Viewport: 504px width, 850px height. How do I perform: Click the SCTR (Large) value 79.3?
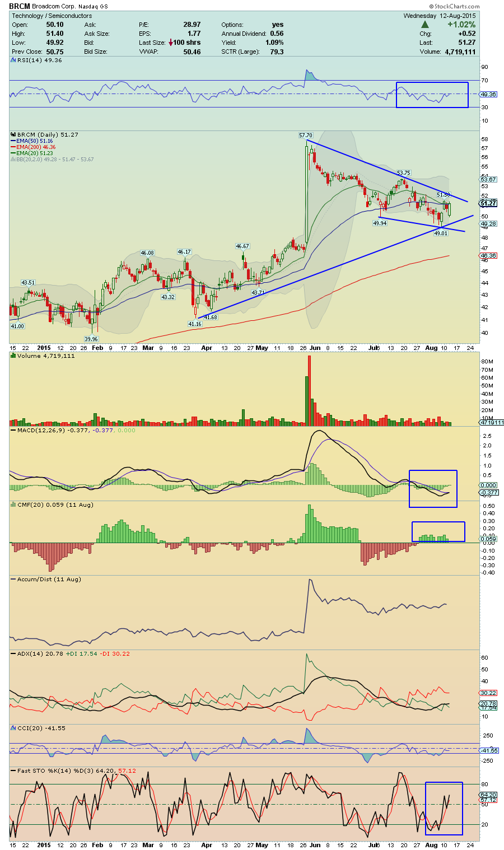(277, 52)
